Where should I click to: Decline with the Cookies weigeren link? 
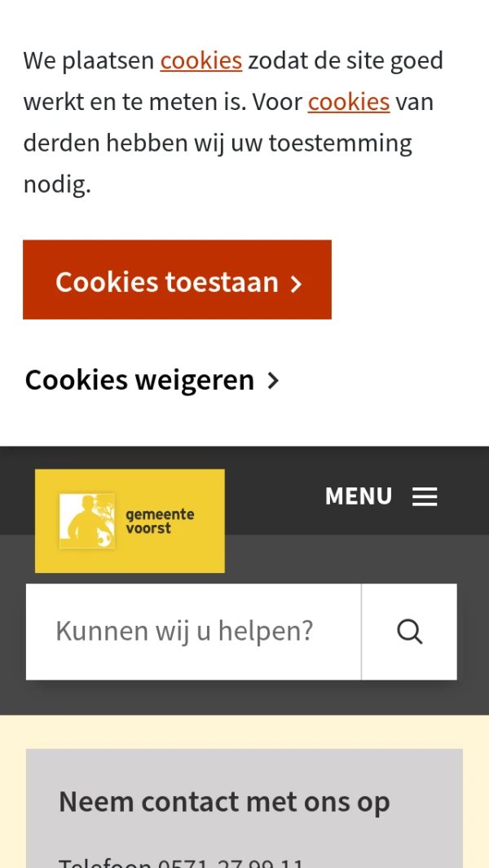click(x=152, y=381)
